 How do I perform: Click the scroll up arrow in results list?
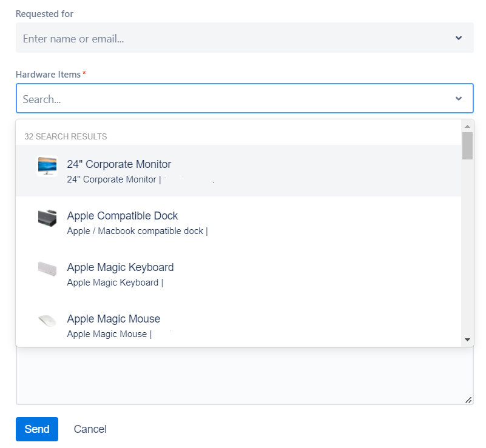point(467,126)
